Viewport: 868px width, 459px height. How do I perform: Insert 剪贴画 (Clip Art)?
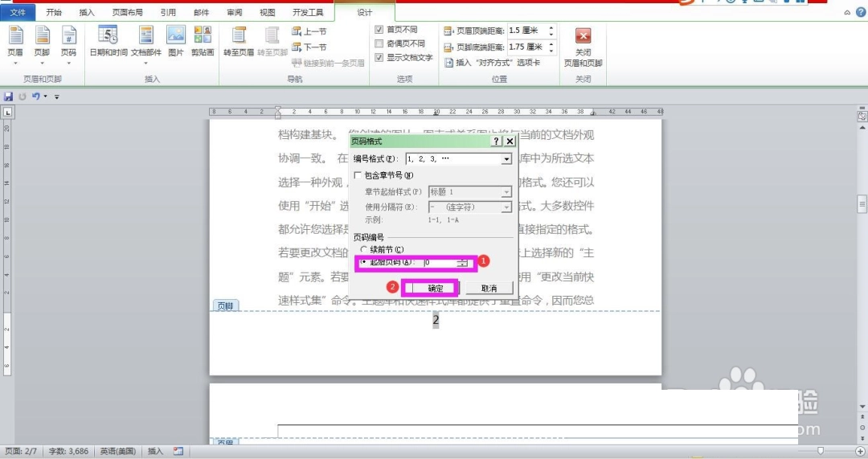click(x=203, y=41)
